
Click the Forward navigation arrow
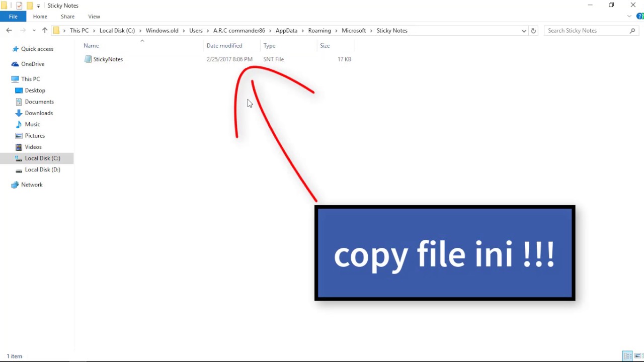23,31
